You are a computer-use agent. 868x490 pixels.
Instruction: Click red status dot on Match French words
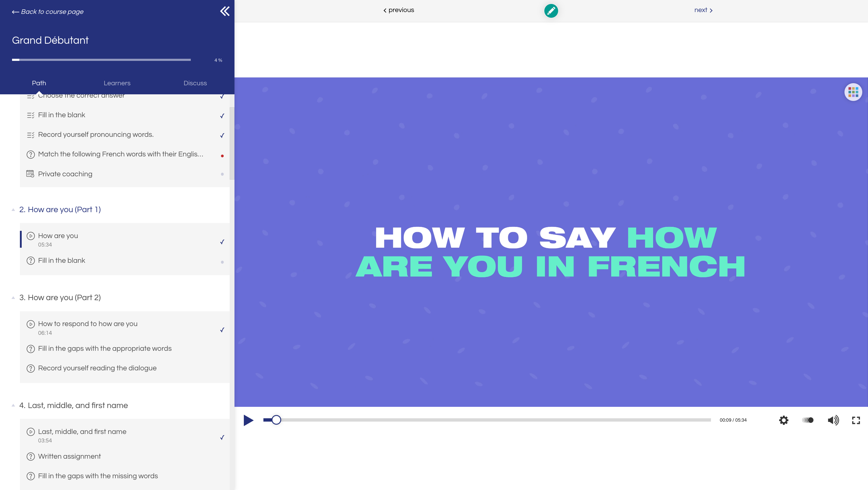point(222,156)
